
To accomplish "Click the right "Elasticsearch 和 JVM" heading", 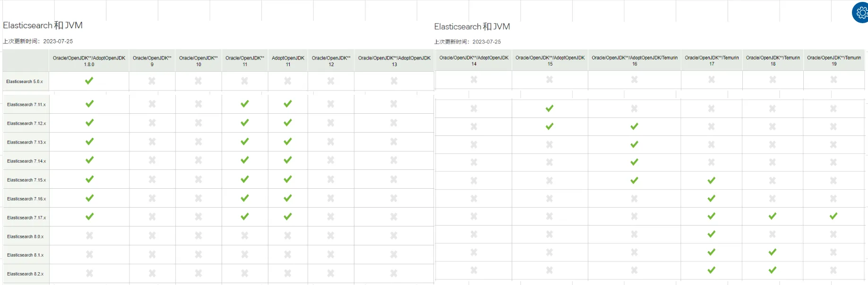I will (x=472, y=27).
